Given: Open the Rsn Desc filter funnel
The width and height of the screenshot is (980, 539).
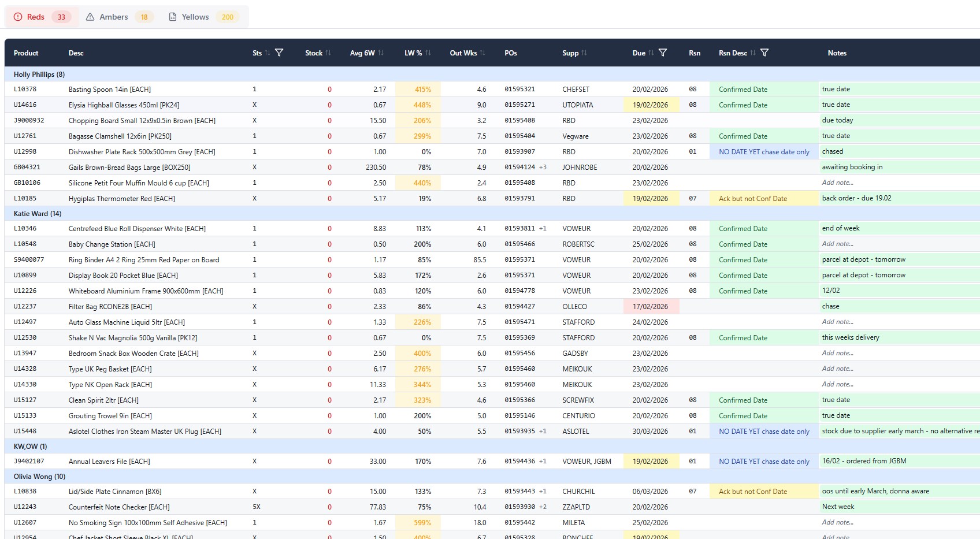Looking at the screenshot, I should tap(764, 53).
